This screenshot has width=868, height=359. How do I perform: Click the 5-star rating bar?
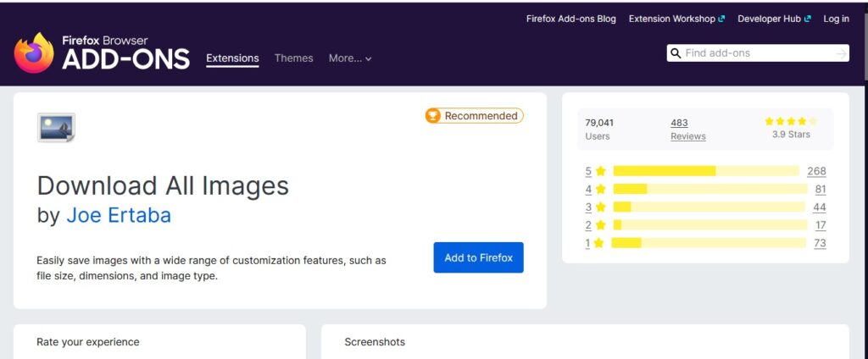click(x=706, y=171)
